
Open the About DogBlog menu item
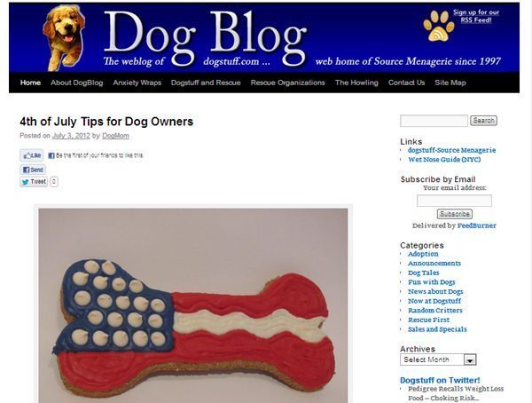click(x=76, y=83)
